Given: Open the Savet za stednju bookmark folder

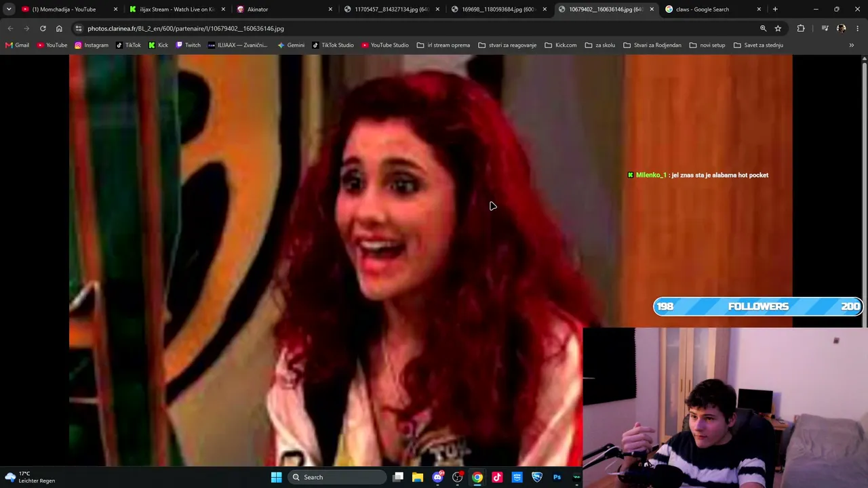Looking at the screenshot, I should pos(757,45).
